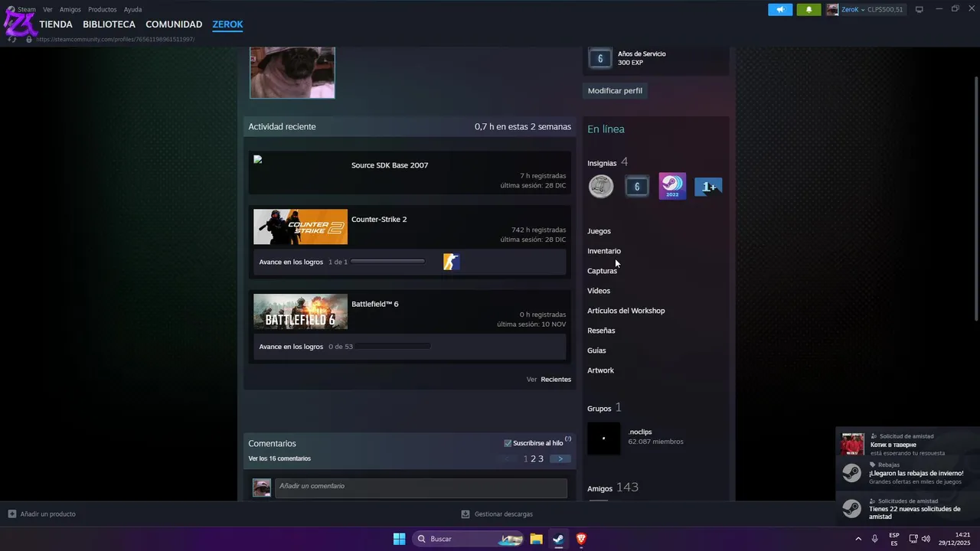The height and width of the screenshot is (551, 980).
Task: Open the announcements megaphone icon
Action: click(780, 9)
